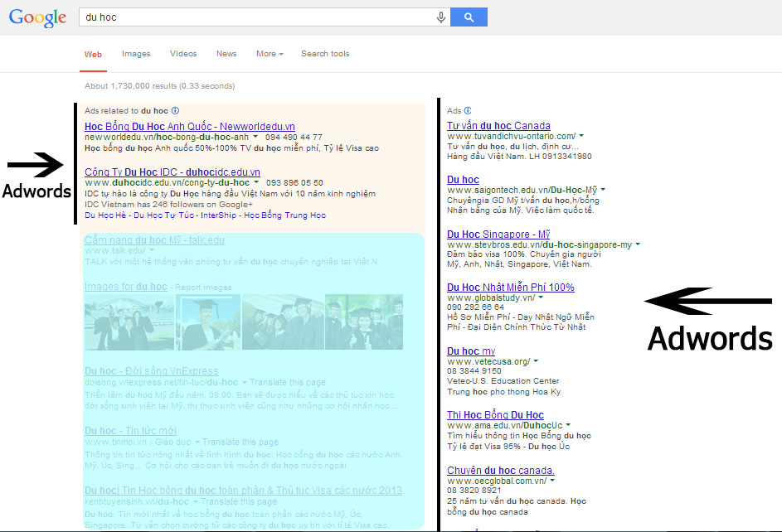Switch to the News tab

click(226, 54)
